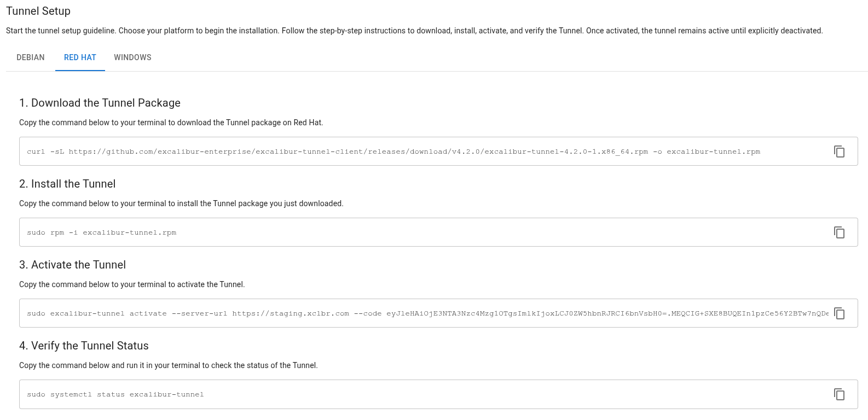Click the Download the Tunnel Package heading
Screen dimensions: 868x420
pyautogui.click(x=100, y=103)
